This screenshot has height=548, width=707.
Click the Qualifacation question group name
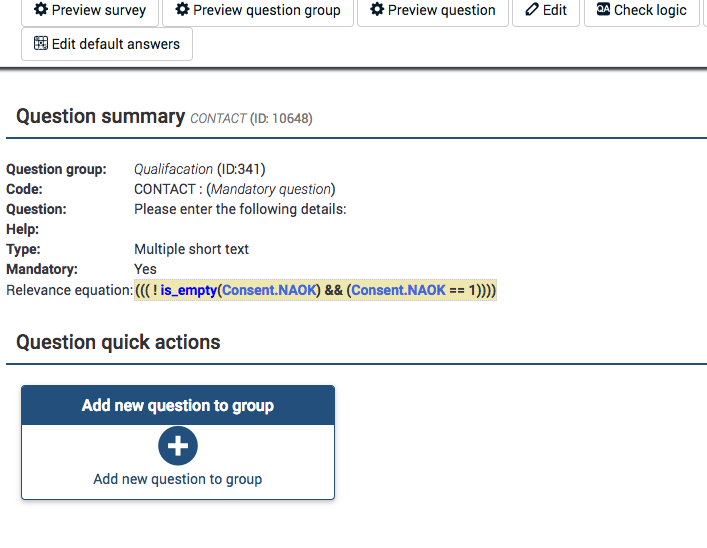point(174,169)
